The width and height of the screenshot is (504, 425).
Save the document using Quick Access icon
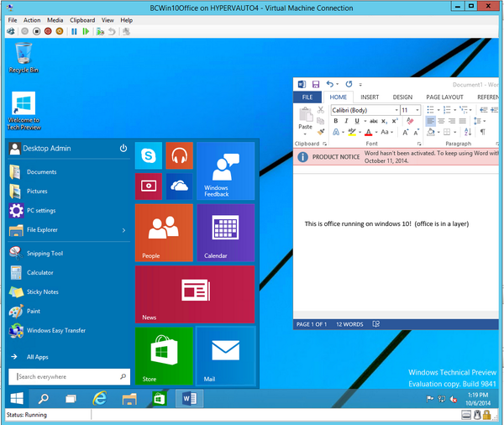click(316, 84)
